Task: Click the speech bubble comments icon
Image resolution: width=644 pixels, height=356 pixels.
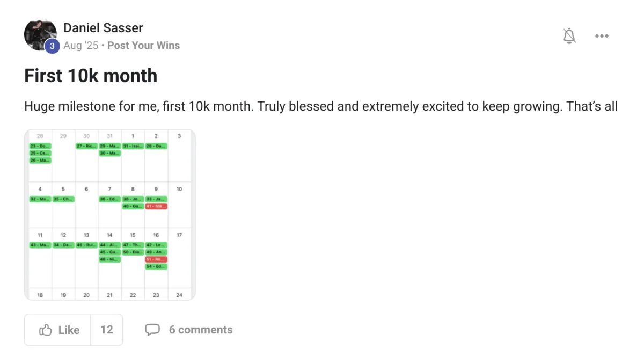Action: (152, 330)
